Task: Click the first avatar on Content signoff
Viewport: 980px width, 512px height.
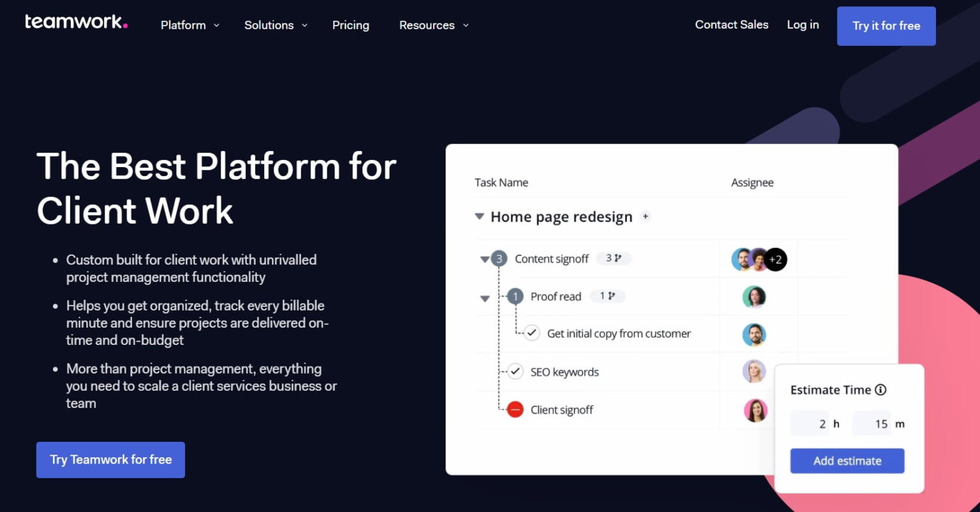Action: [742, 260]
